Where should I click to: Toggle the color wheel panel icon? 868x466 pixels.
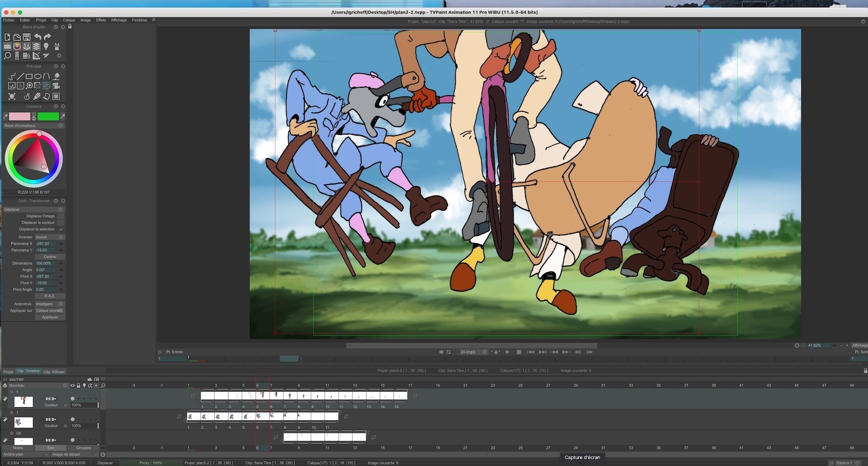pyautogui.click(x=17, y=46)
